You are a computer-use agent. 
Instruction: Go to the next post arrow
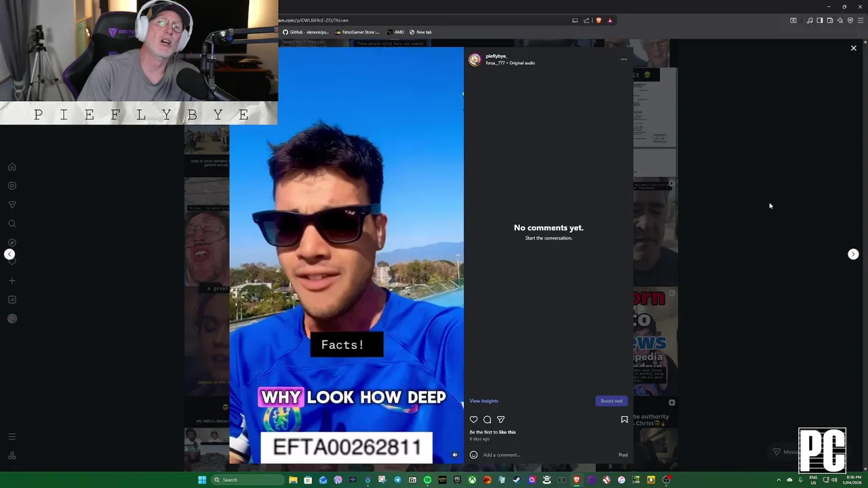pyautogui.click(x=854, y=254)
